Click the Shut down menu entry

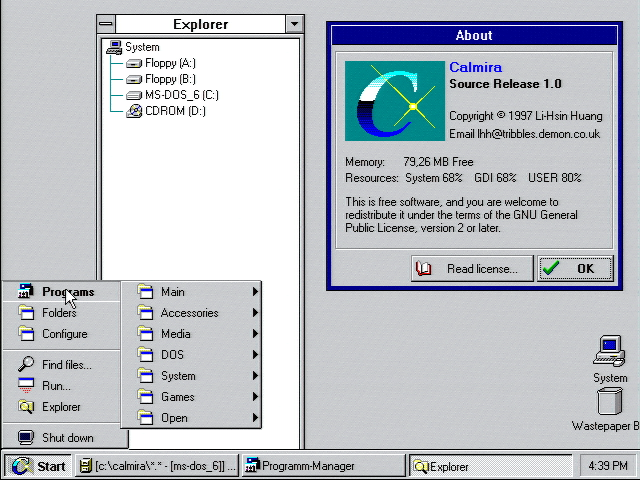pos(67,438)
